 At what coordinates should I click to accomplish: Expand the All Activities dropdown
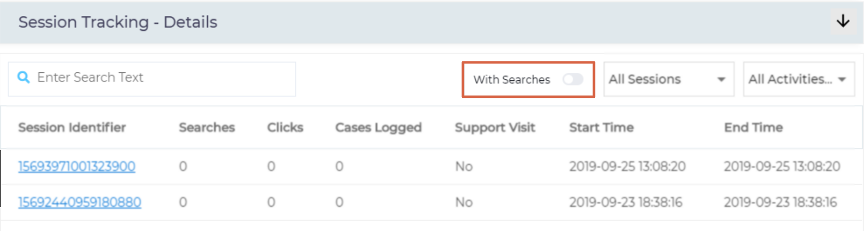[798, 79]
